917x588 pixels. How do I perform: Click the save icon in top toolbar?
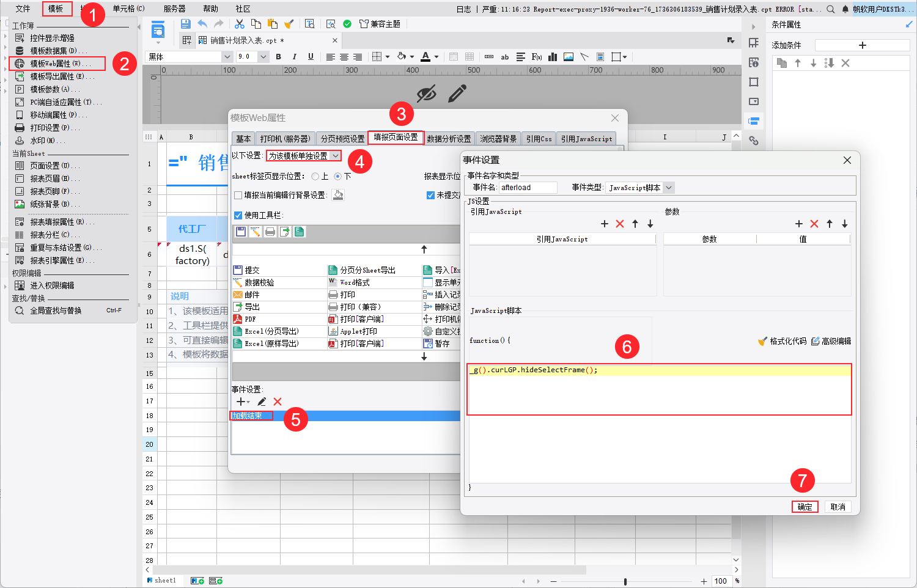pos(186,24)
